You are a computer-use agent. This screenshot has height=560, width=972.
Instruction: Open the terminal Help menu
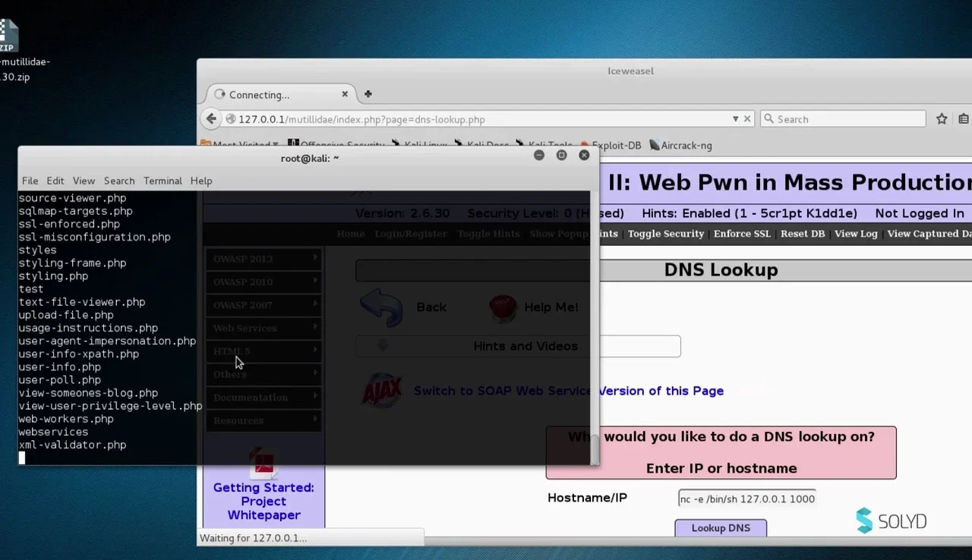pos(201,181)
